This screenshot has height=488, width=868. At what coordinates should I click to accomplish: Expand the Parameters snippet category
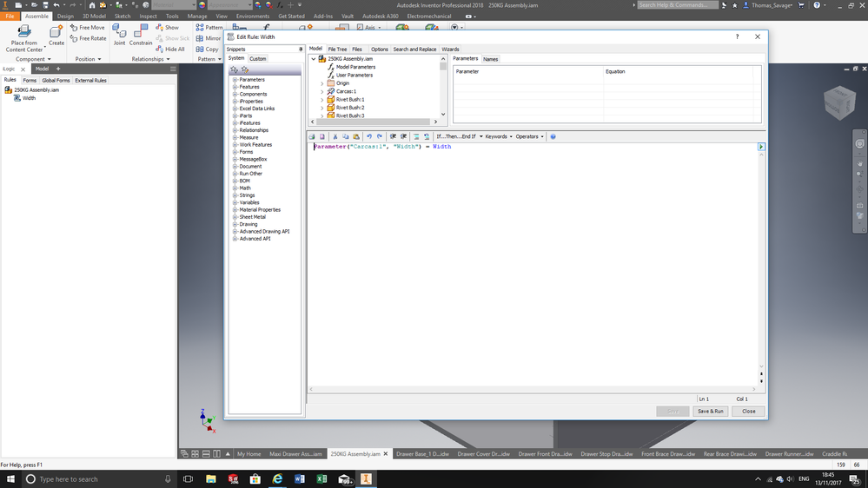click(x=235, y=80)
